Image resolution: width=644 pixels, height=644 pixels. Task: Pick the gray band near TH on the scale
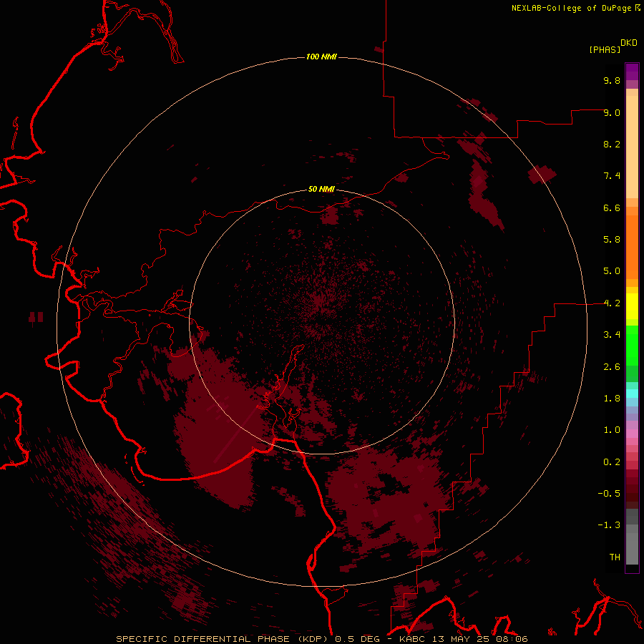tap(632, 549)
